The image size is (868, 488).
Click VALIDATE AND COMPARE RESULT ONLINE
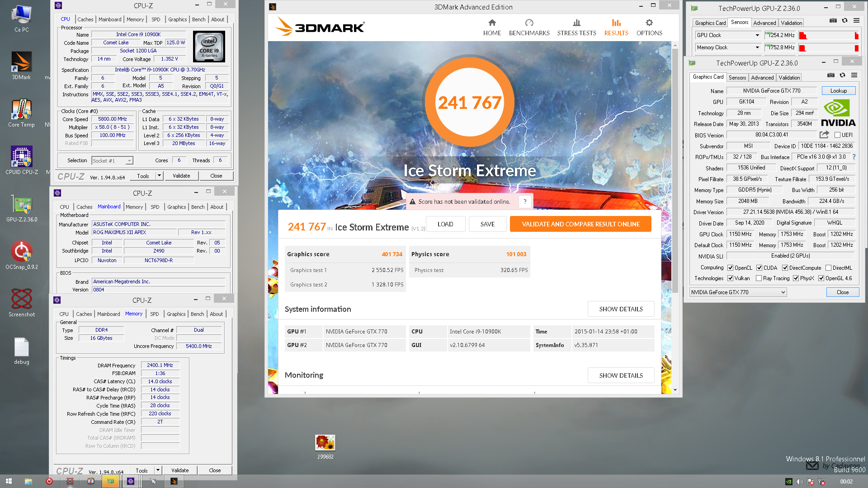[x=580, y=224]
